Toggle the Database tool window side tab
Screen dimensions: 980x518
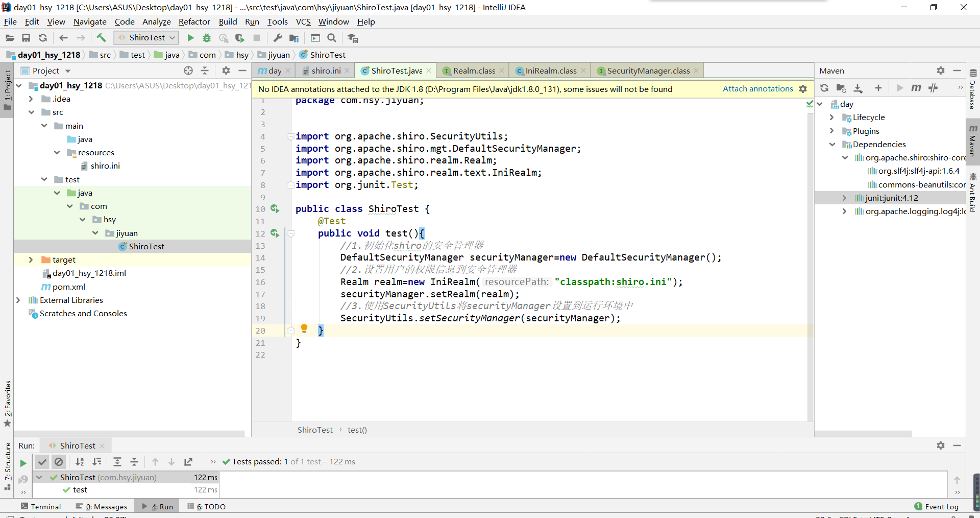[x=973, y=90]
